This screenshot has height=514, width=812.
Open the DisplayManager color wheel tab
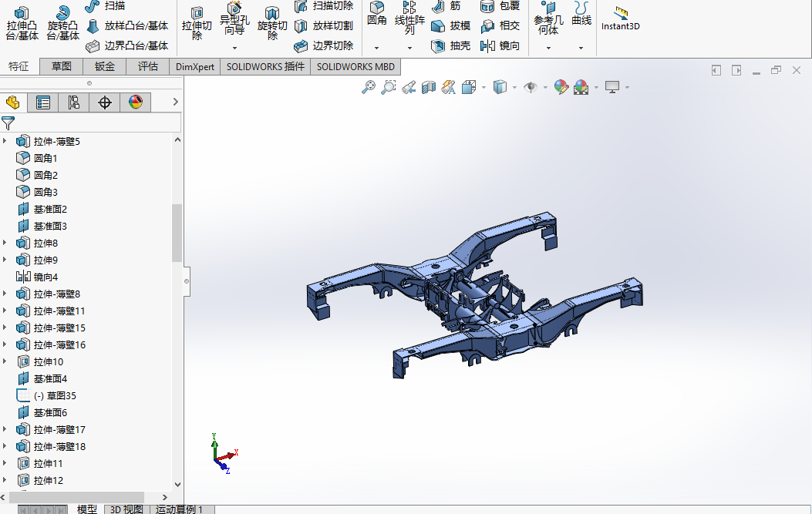pyautogui.click(x=136, y=102)
